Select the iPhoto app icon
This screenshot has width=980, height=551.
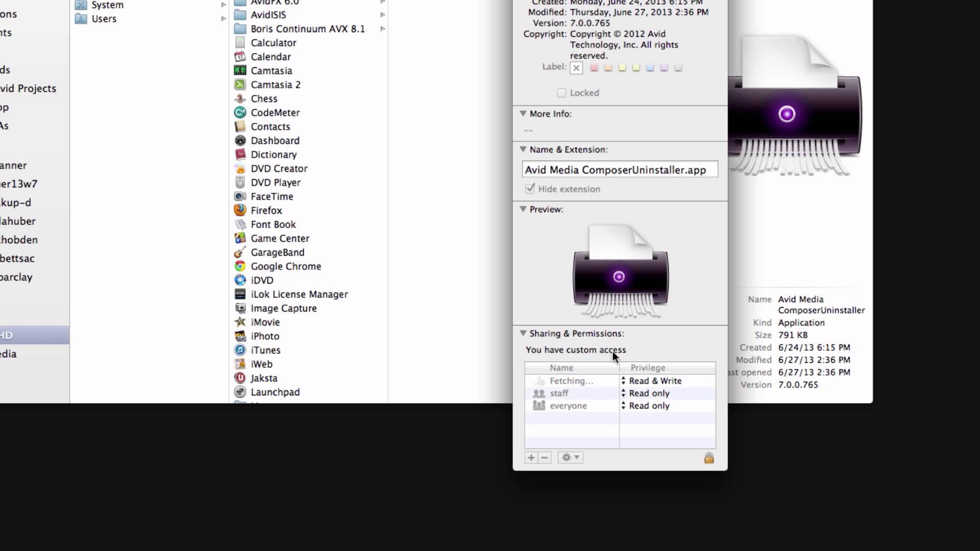pos(240,336)
